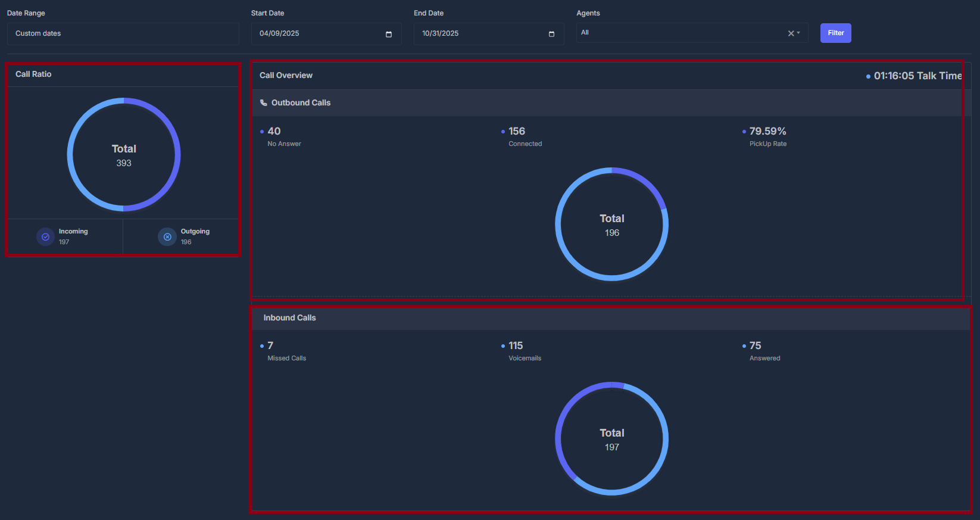The width and height of the screenshot is (980, 520).
Task: Click the Incoming check-circle icon
Action: pyautogui.click(x=45, y=236)
